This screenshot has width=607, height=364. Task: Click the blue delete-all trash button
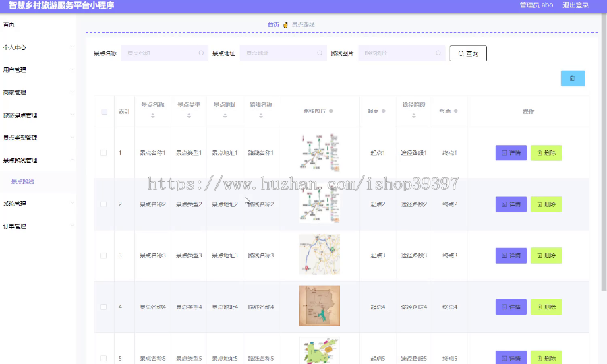573,78
